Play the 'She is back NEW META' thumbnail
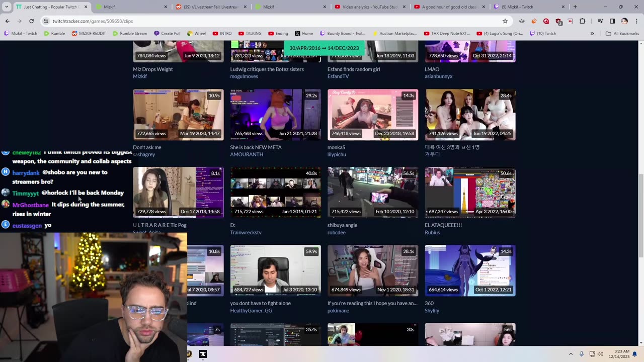The width and height of the screenshot is (644, 362). click(x=275, y=115)
